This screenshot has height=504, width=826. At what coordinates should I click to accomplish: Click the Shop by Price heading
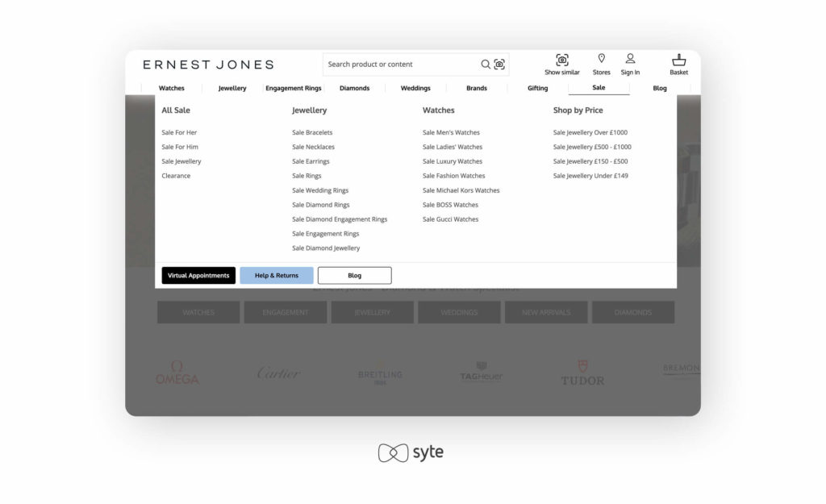click(x=578, y=110)
